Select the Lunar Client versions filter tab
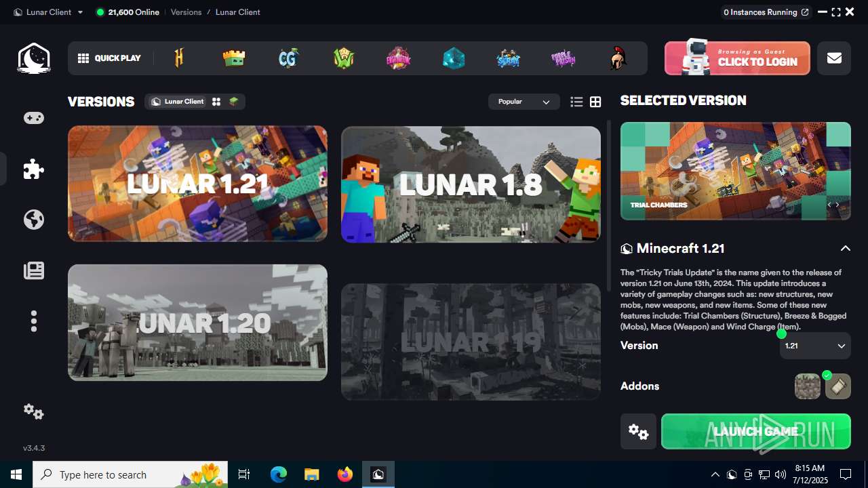The height and width of the screenshot is (488, 868). 178,102
